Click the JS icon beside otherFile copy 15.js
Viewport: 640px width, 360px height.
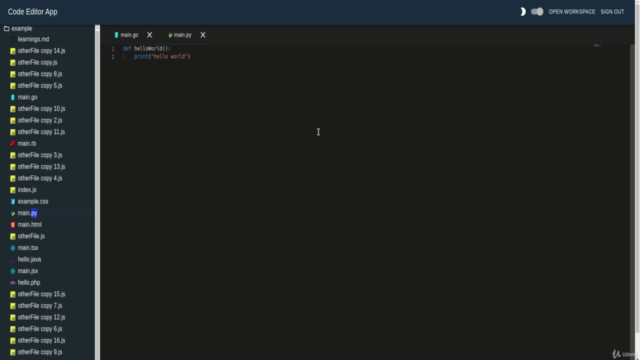pyautogui.click(x=13, y=294)
